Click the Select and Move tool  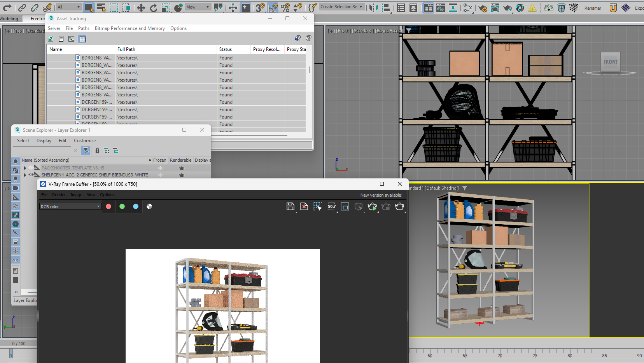[x=141, y=8]
